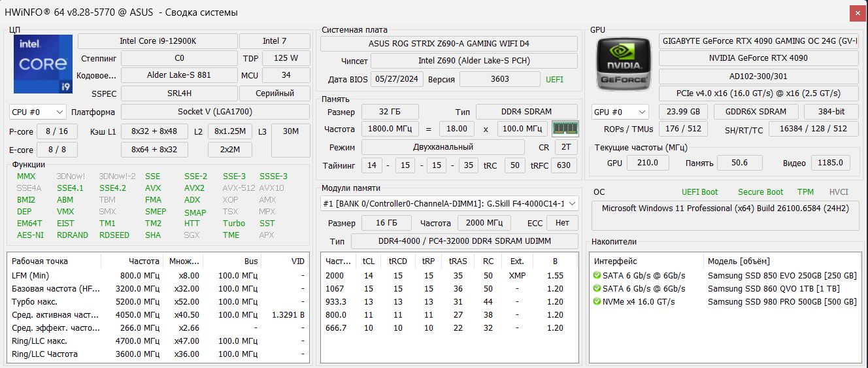
Task: Click green check icon for Samsung 860 QVO
Action: [597, 288]
